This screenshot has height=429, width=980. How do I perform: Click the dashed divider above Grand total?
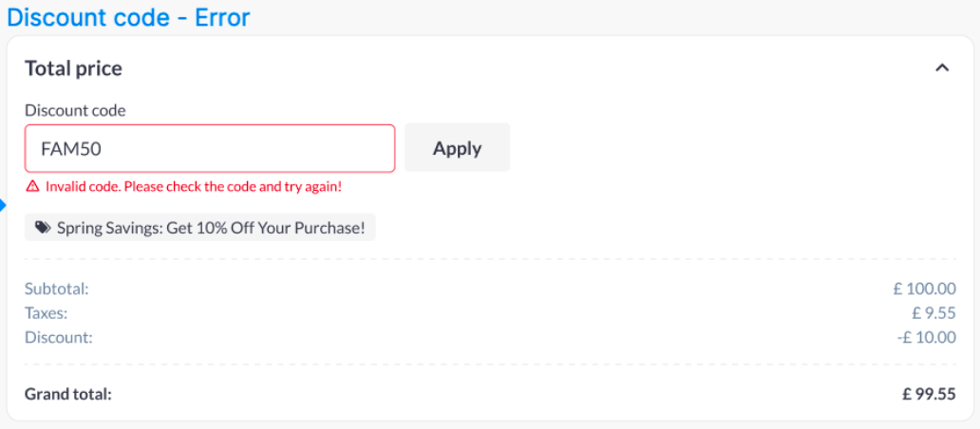(x=490, y=364)
